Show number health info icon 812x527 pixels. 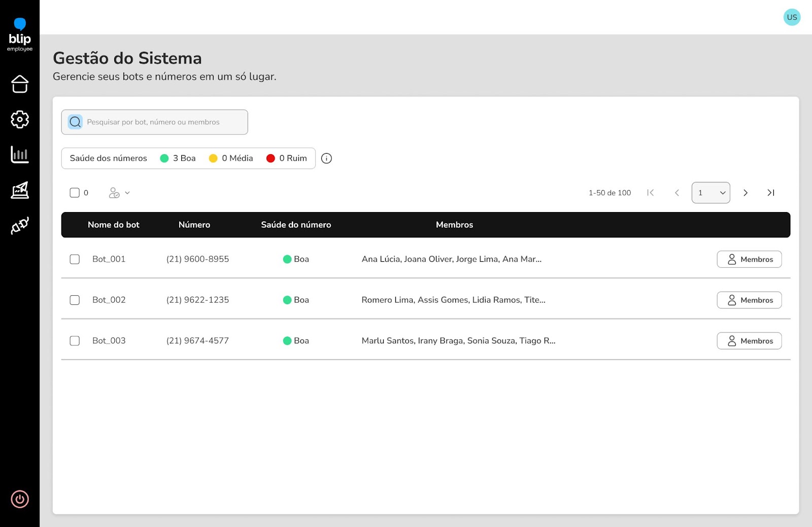tap(327, 159)
